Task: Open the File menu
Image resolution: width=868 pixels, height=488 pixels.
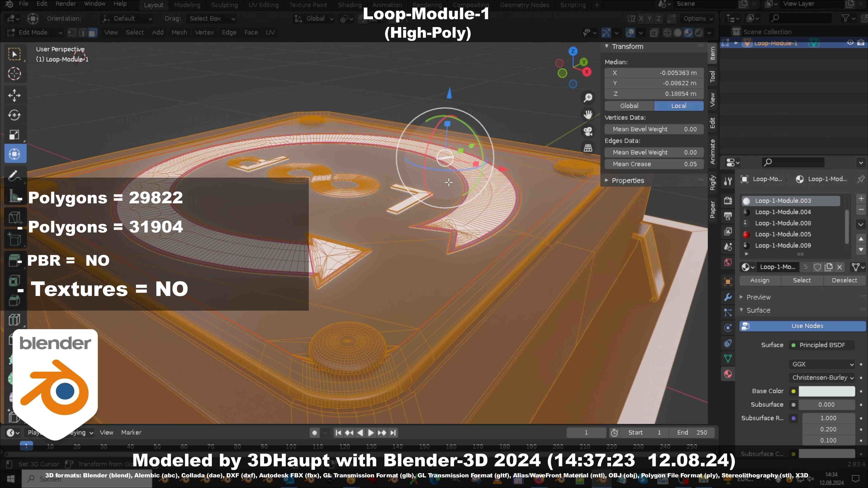Action: (23, 4)
